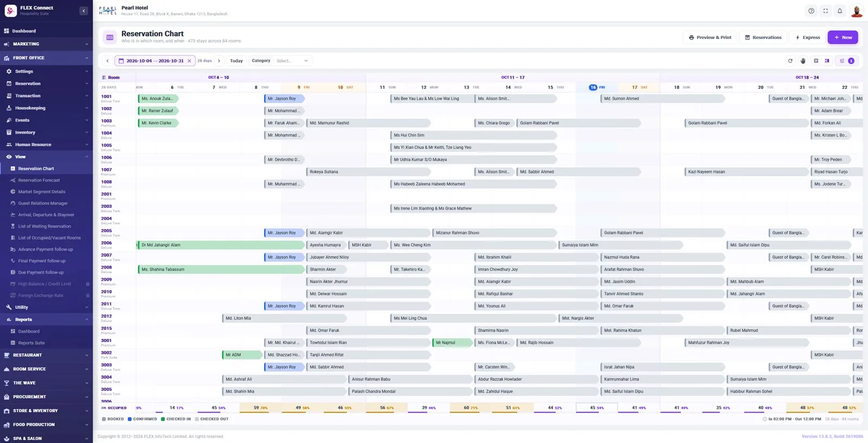This screenshot has width=868, height=443.
Task: Expand the PROCUREMENT module
Action: [46, 396]
